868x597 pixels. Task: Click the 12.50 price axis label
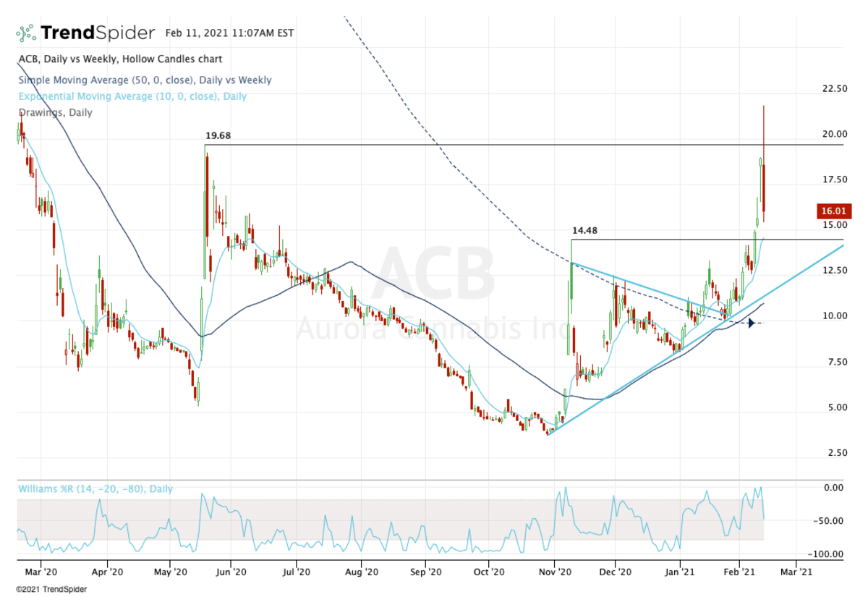(x=833, y=270)
